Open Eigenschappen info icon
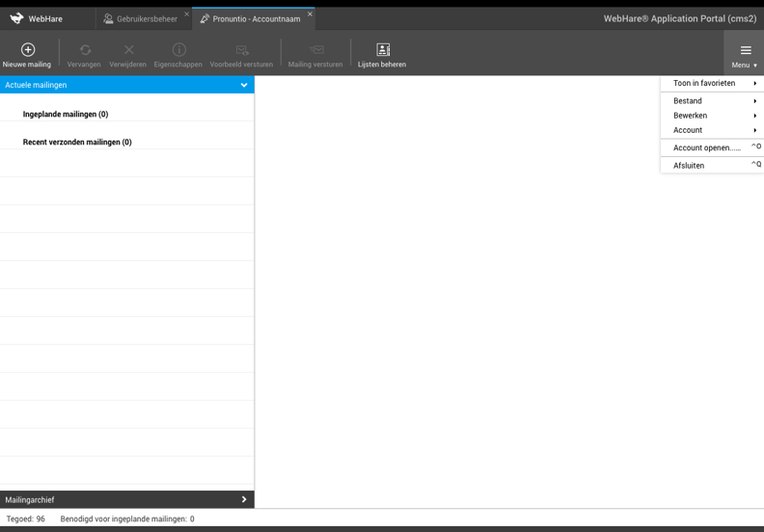The width and height of the screenshot is (764, 532). point(178,50)
